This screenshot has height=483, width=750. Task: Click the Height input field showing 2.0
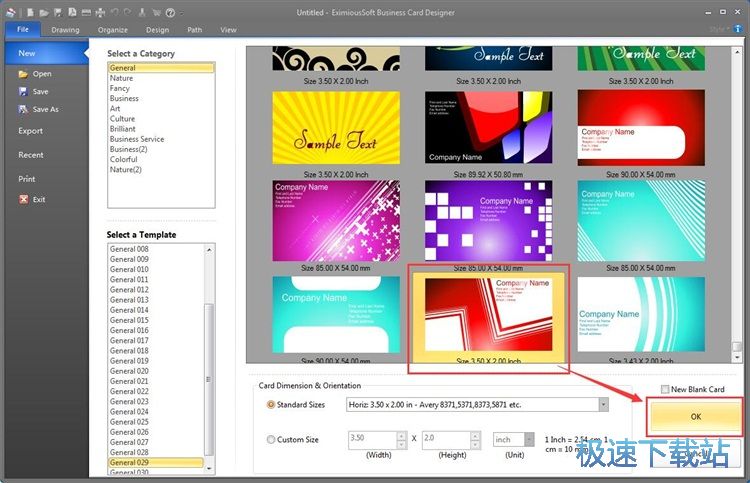[446, 439]
